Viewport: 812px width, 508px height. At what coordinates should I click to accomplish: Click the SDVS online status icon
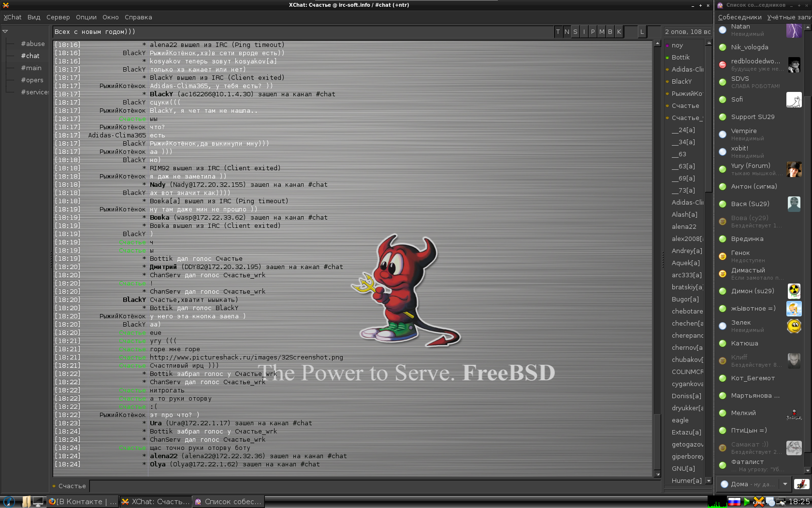(723, 82)
